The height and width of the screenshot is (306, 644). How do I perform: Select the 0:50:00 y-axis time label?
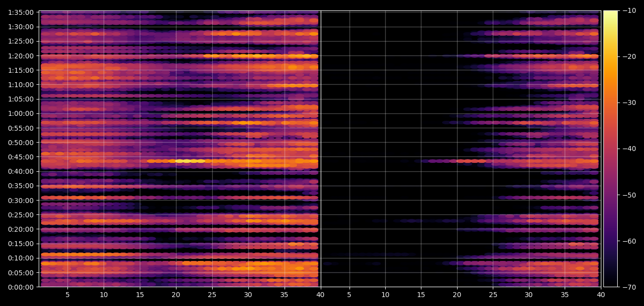click(21, 143)
